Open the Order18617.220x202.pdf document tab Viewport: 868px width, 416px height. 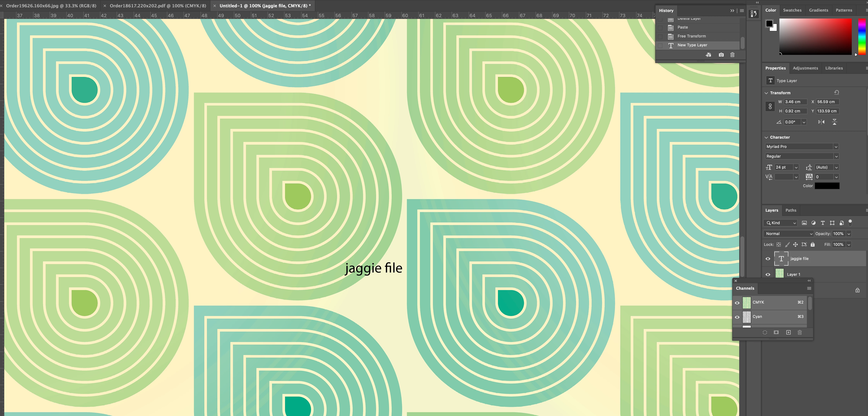coord(158,6)
